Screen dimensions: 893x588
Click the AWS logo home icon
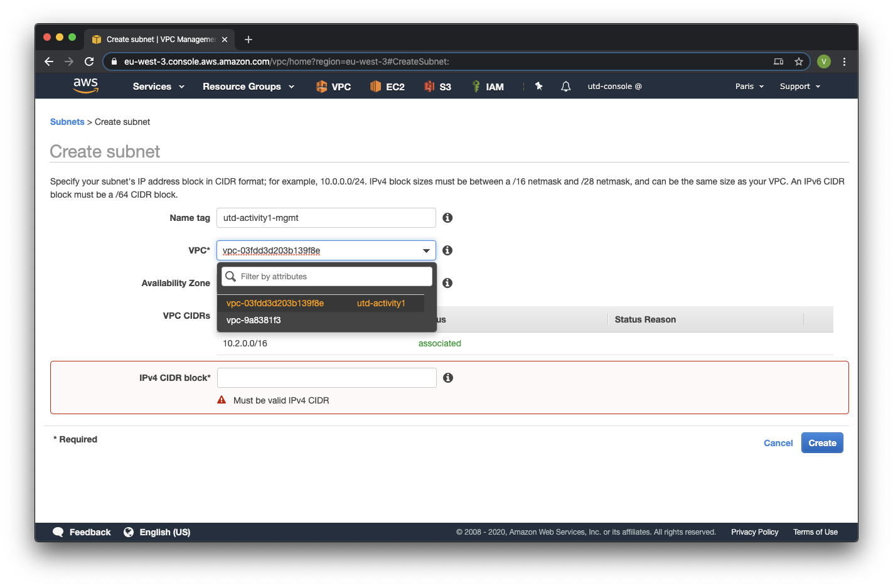tap(86, 86)
